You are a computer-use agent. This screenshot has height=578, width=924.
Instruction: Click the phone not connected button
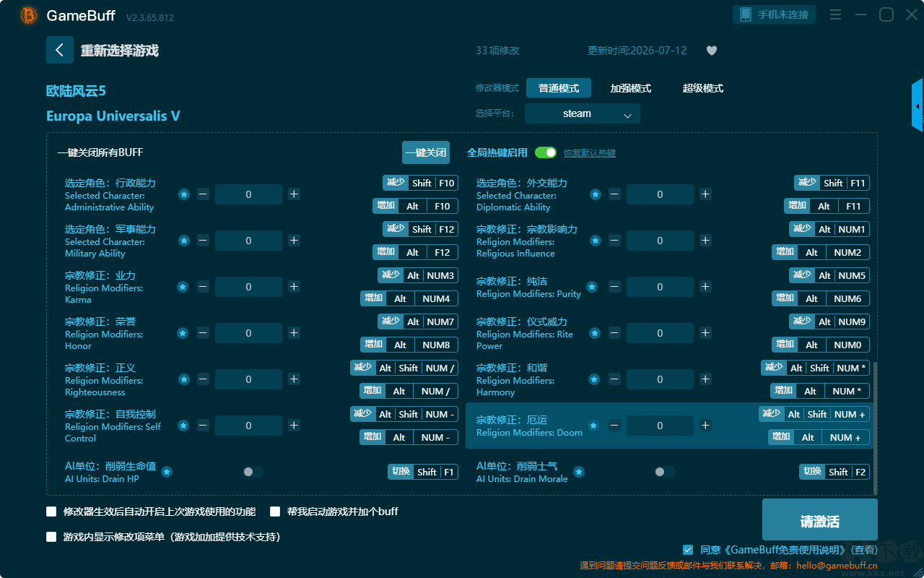pyautogui.click(x=775, y=14)
